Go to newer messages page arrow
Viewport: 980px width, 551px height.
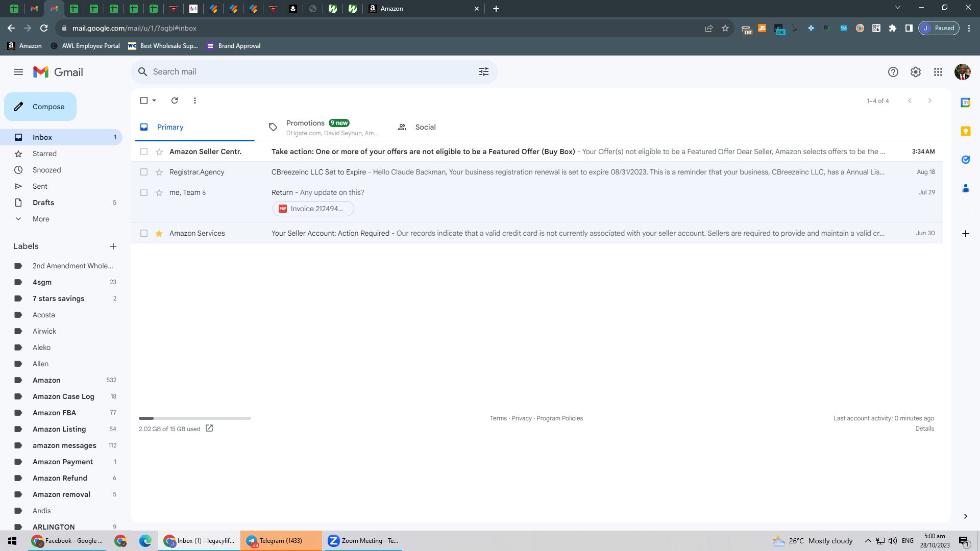[x=910, y=101]
